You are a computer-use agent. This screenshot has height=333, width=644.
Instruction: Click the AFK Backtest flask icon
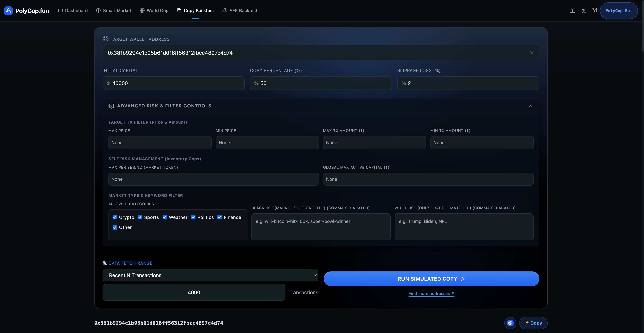225,11
